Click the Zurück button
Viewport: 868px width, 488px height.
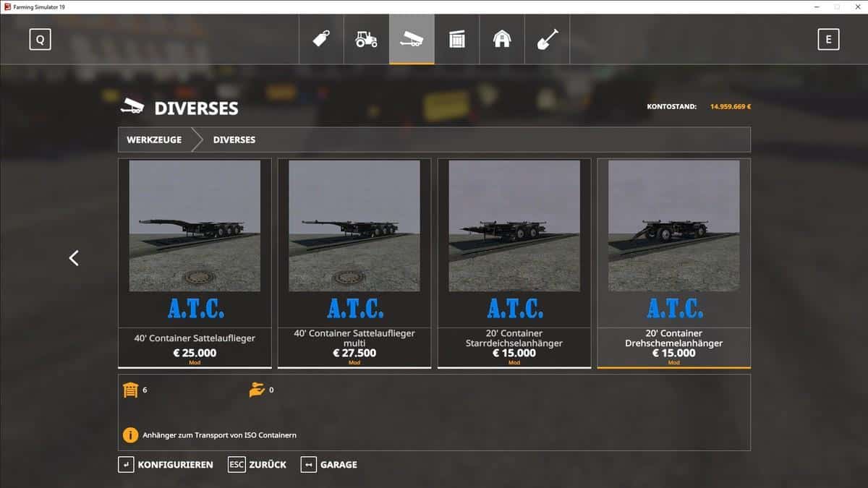point(258,465)
